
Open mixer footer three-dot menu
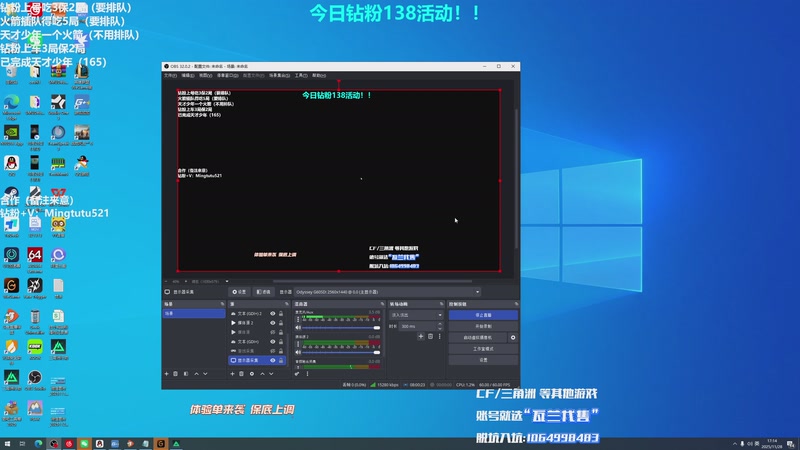click(x=307, y=374)
